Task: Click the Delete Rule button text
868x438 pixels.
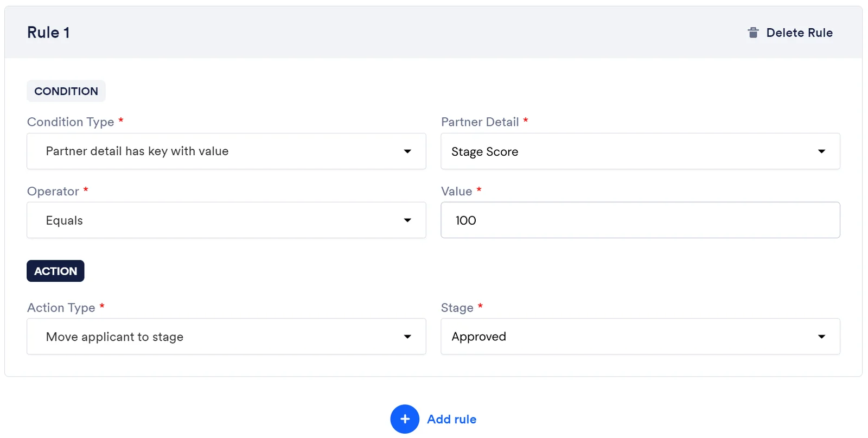Action: tap(799, 33)
